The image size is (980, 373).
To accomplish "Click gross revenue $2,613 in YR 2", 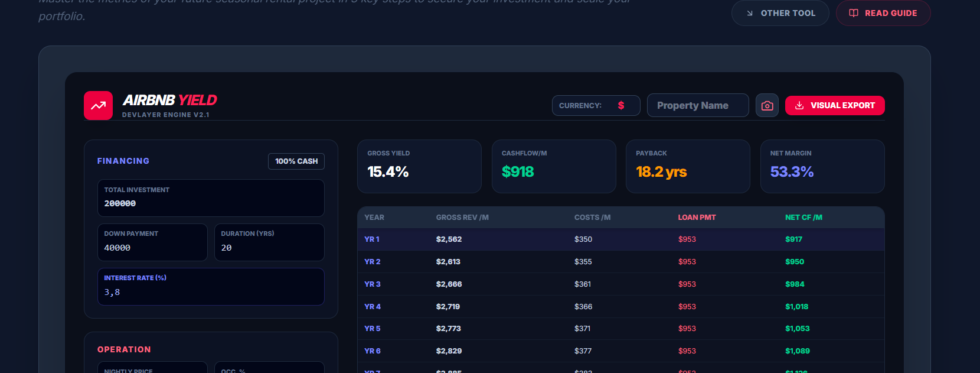I will [448, 262].
